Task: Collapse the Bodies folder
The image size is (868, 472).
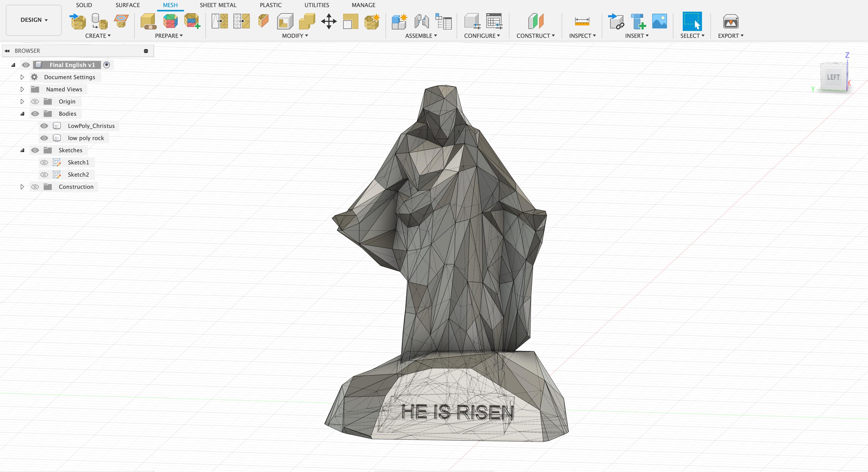Action: pyautogui.click(x=22, y=114)
